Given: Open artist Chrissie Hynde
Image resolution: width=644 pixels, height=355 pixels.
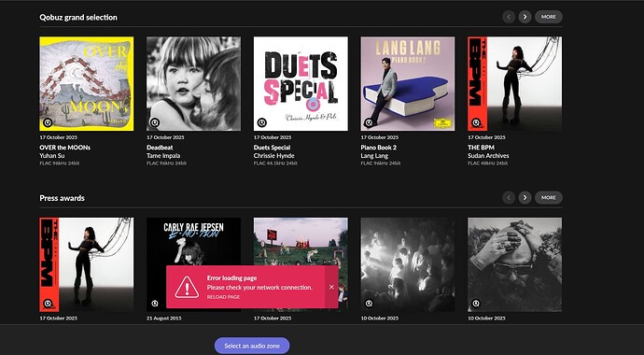Looking at the screenshot, I should point(274,156).
